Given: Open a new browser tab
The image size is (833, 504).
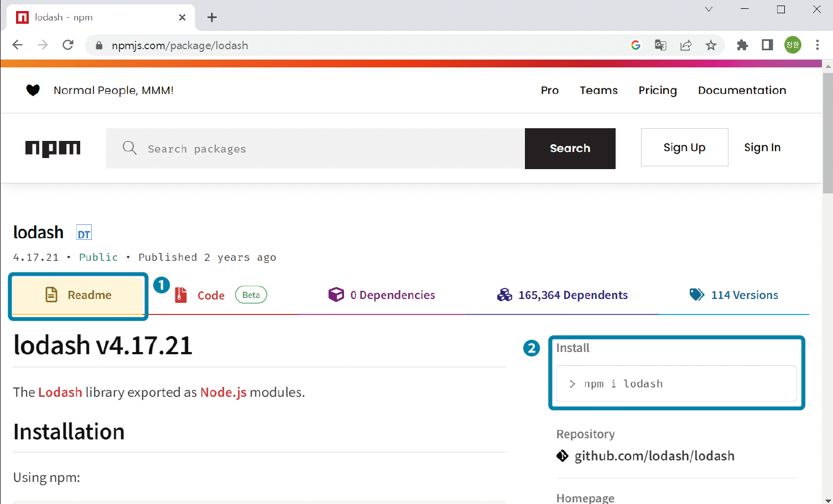Looking at the screenshot, I should point(212,18).
